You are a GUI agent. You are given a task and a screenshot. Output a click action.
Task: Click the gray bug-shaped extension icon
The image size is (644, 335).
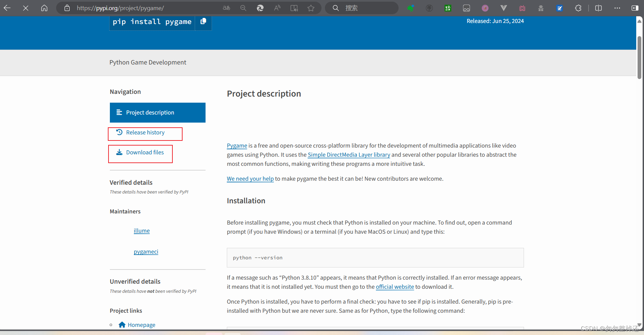coord(541,8)
